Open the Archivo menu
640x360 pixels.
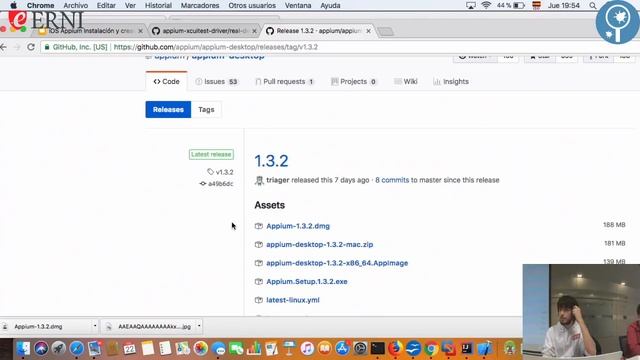pyautogui.click(x=76, y=5)
